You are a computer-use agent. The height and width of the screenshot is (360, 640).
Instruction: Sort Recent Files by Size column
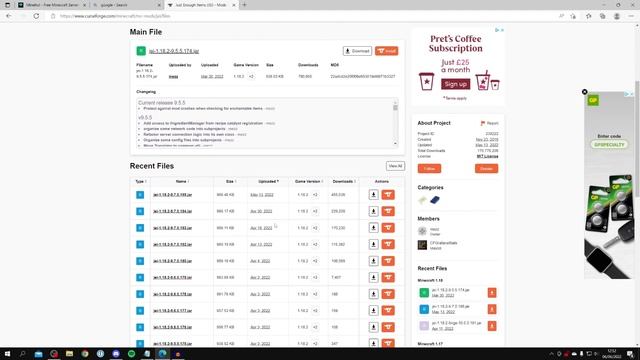click(x=231, y=181)
